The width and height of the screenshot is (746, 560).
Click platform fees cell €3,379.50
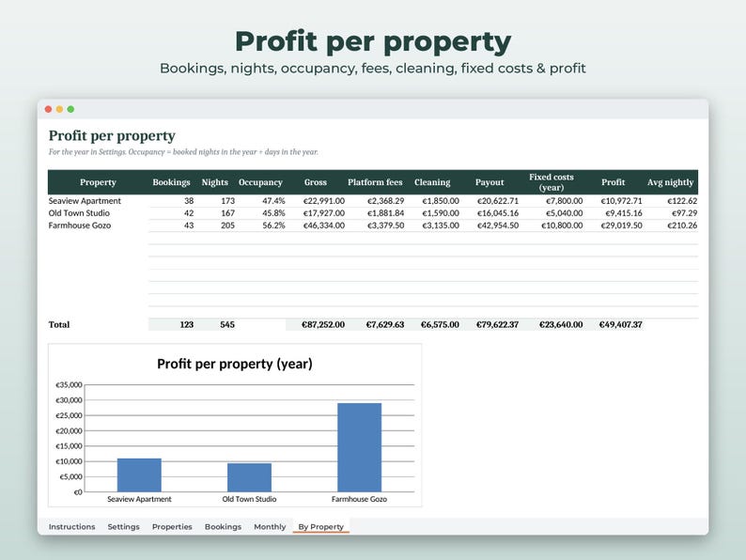point(385,226)
